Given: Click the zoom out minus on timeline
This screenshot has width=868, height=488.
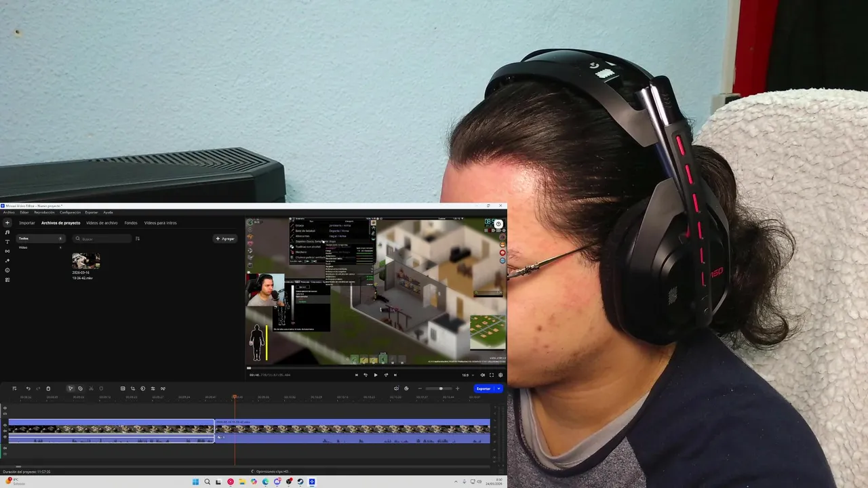Looking at the screenshot, I should click(420, 388).
